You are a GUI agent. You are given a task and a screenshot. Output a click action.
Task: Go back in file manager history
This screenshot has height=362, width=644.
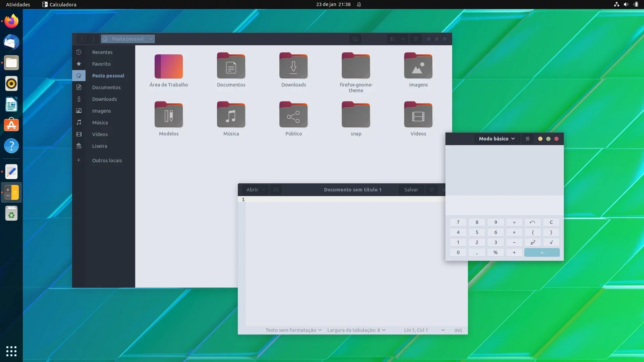click(x=82, y=39)
